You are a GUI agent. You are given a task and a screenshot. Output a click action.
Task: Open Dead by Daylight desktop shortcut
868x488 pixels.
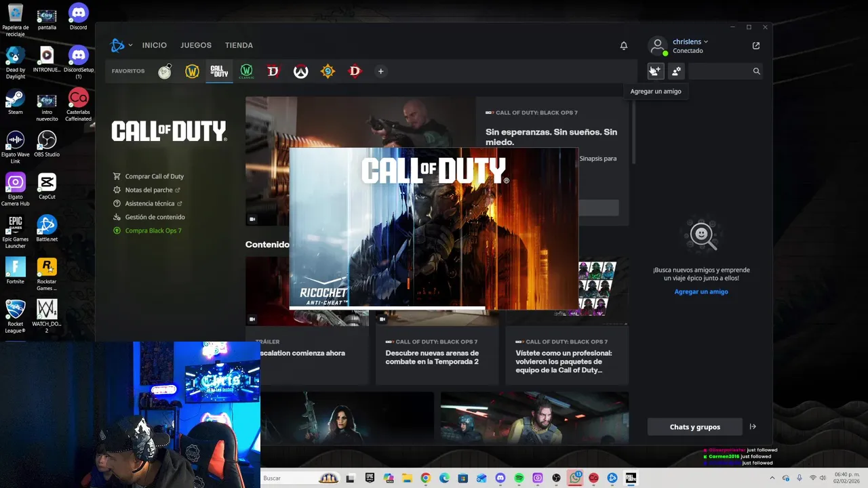[15, 62]
